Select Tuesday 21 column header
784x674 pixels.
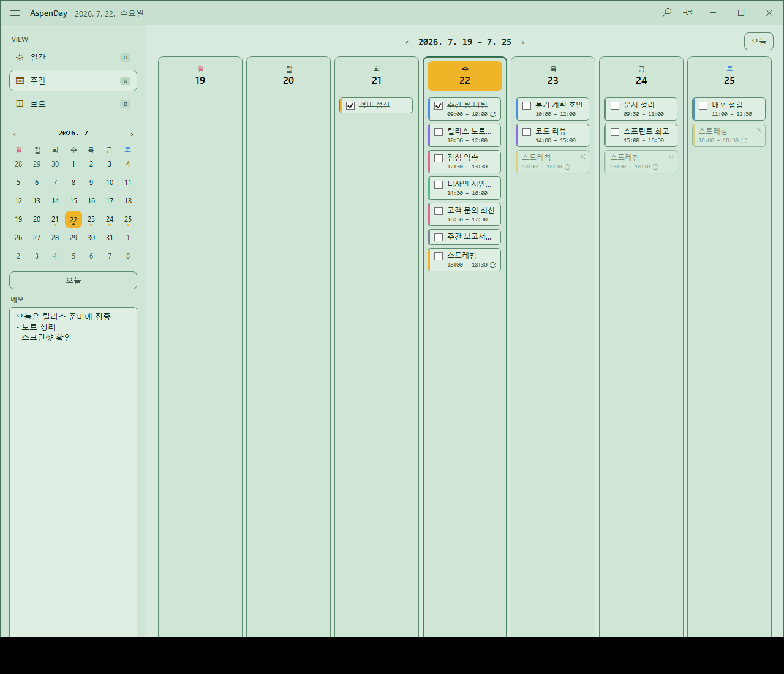click(377, 76)
